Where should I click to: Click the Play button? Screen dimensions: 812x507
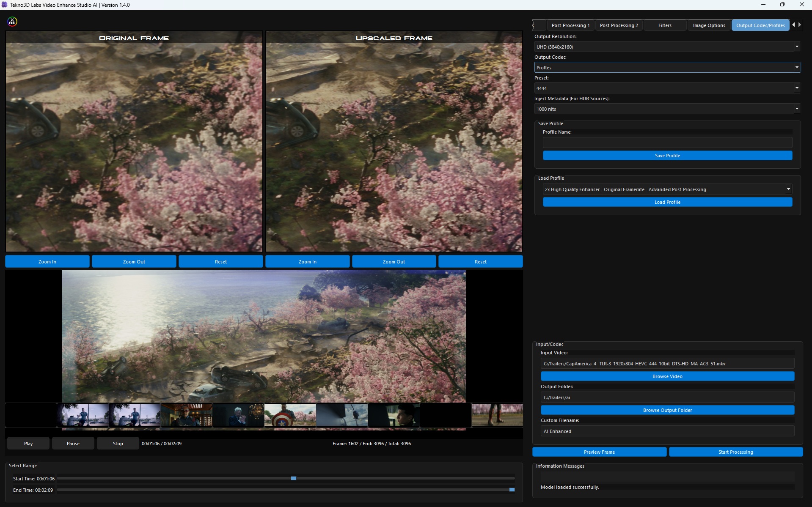(x=28, y=444)
